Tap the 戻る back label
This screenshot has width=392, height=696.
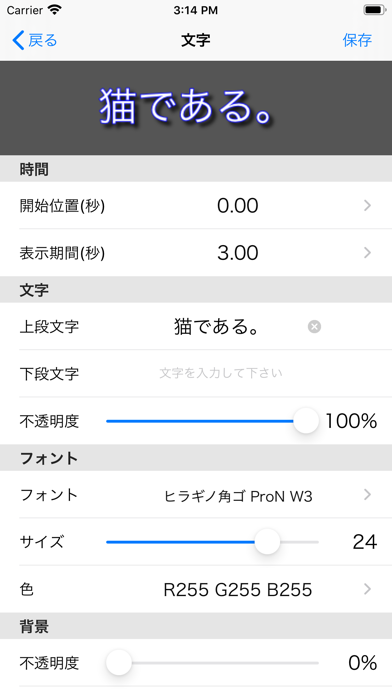pos(43,40)
